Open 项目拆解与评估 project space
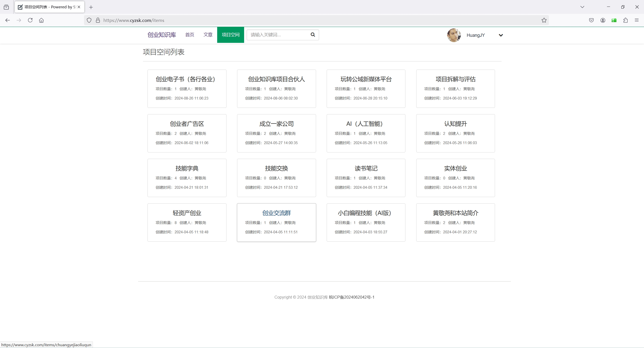The height and width of the screenshot is (348, 644). tap(456, 79)
